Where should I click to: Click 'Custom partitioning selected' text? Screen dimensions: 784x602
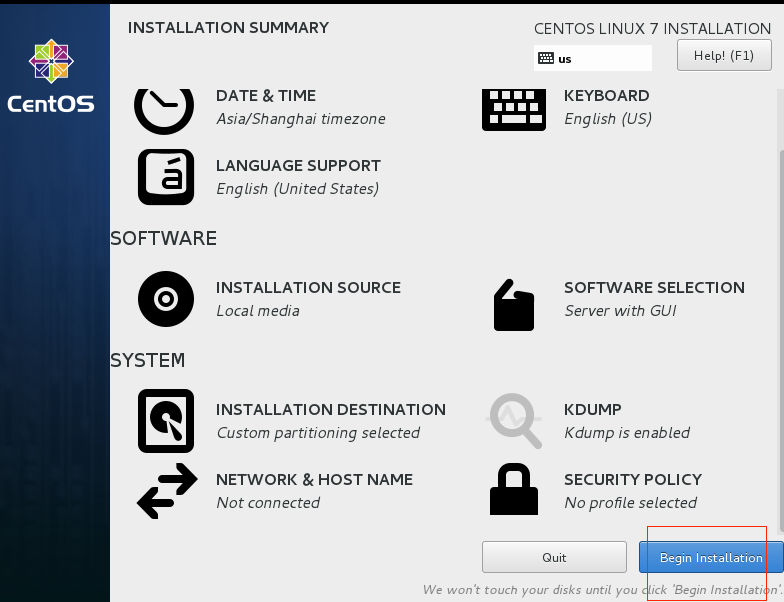click(318, 433)
